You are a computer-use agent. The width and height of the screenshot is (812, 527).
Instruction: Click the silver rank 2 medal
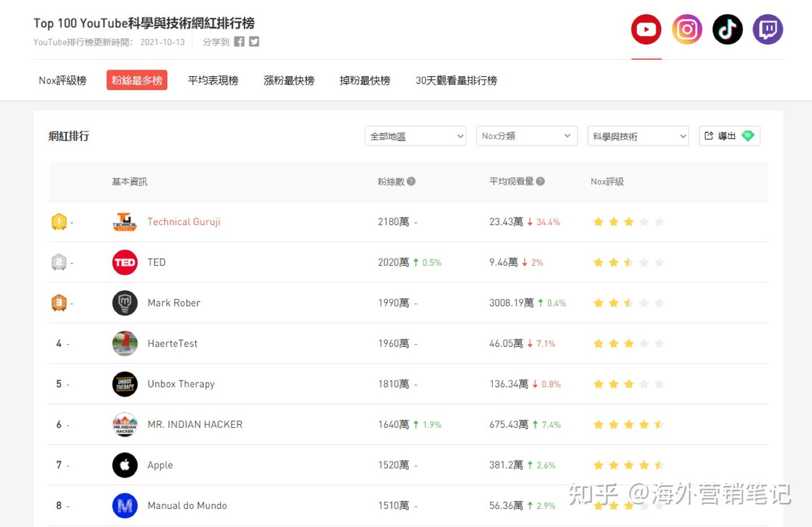pyautogui.click(x=59, y=262)
